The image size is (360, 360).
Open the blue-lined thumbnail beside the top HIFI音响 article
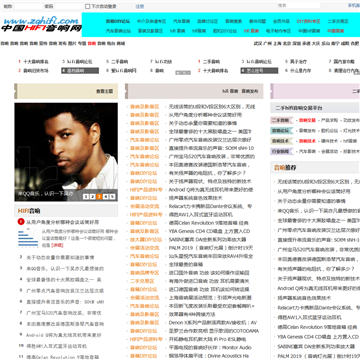pyautogui.click(x=28, y=238)
